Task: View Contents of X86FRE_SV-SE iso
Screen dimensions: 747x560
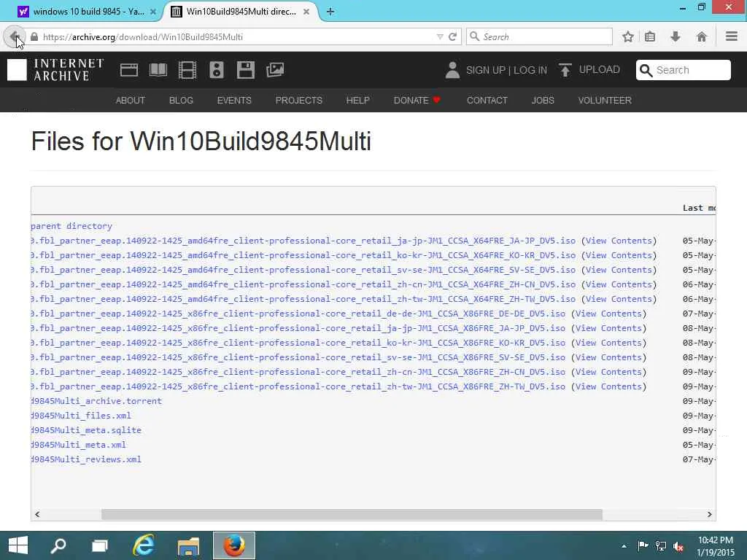Action: 608,357
